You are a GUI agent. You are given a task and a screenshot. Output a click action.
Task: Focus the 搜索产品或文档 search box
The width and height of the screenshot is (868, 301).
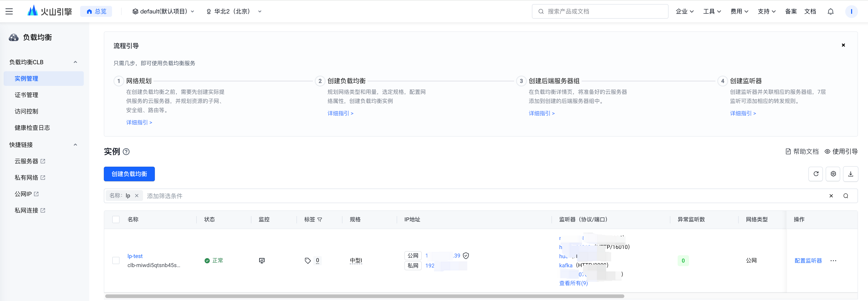[600, 11]
